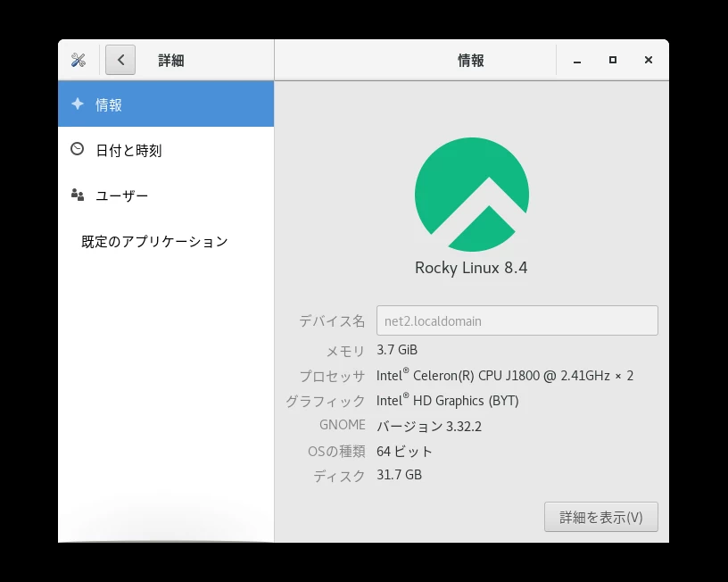
Task: Select the 情報 sidebar item
Action: 166,104
